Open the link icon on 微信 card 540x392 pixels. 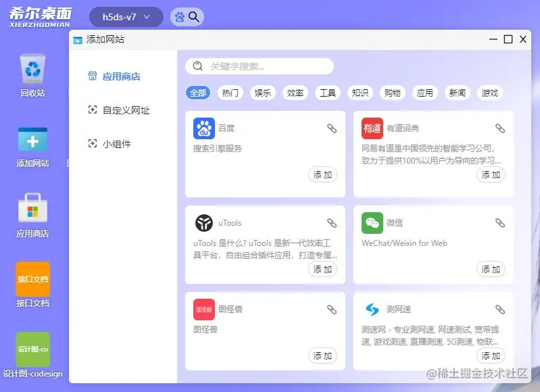500,223
